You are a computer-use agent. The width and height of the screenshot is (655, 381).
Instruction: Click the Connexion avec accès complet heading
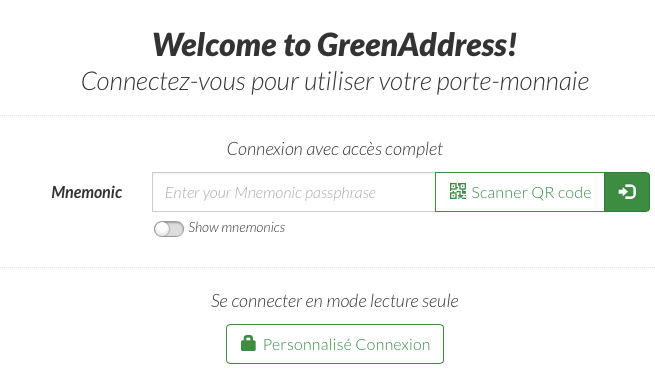[335, 149]
